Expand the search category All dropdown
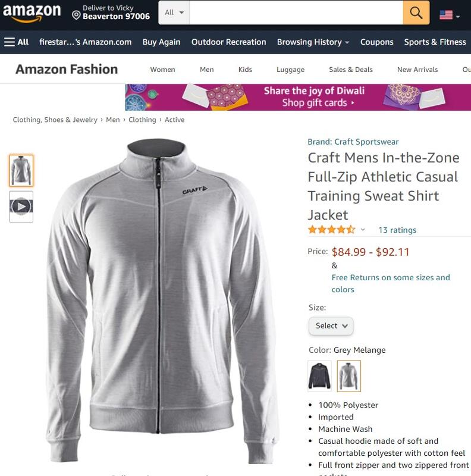Screen dimensions: 471x476 pos(174,12)
